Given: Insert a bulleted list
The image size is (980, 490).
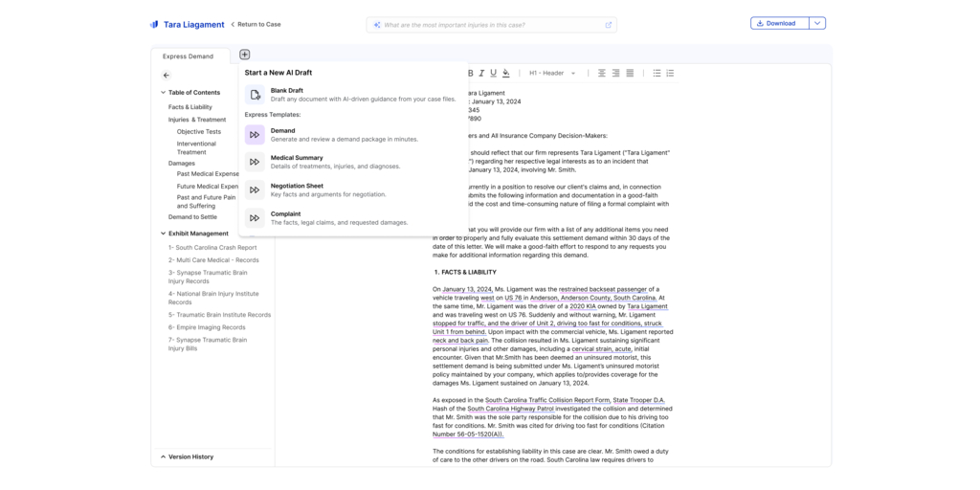Looking at the screenshot, I should [657, 73].
